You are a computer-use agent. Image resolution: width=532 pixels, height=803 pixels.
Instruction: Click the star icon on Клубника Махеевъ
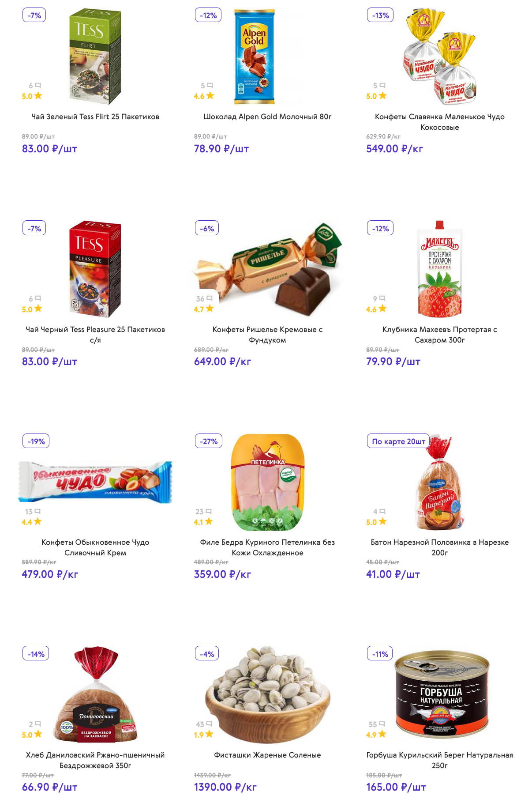click(x=382, y=309)
